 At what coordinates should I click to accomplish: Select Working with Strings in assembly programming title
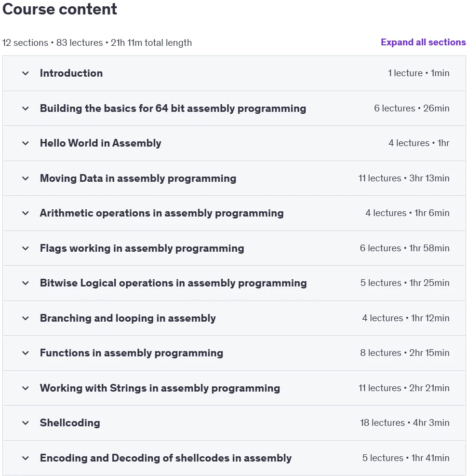(160, 388)
